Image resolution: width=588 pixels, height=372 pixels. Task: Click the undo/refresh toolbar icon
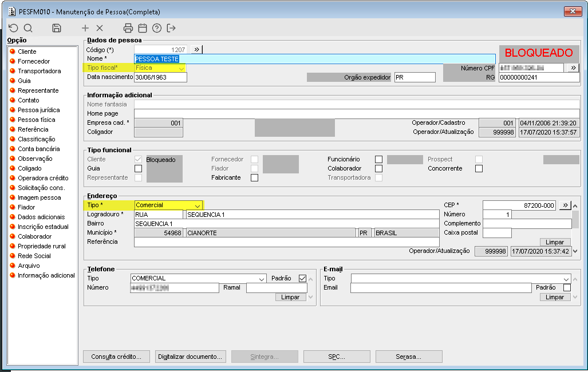(13, 27)
